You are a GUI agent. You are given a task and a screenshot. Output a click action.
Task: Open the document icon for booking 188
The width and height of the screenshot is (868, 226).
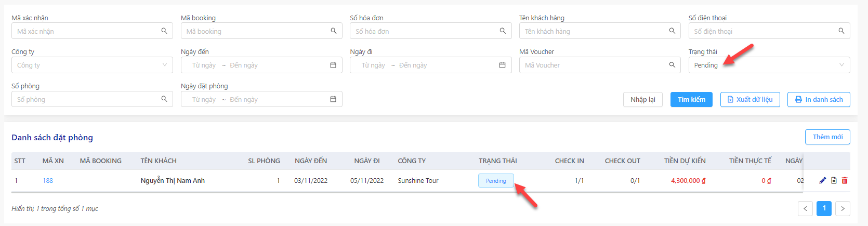pos(834,180)
